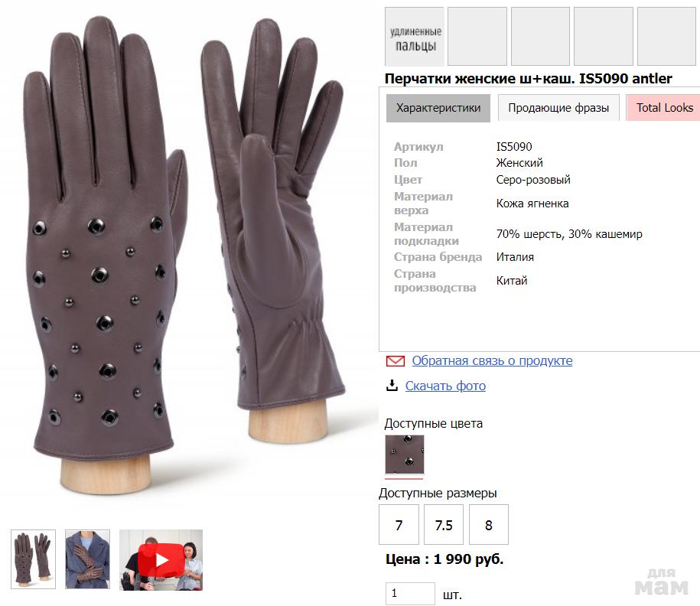Play the YouTube video thumbnail

tap(161, 560)
